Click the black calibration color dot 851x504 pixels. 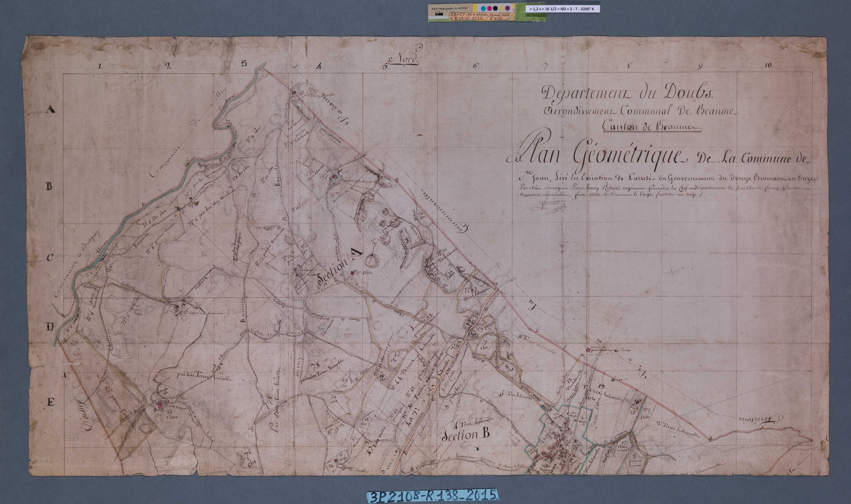point(495,8)
